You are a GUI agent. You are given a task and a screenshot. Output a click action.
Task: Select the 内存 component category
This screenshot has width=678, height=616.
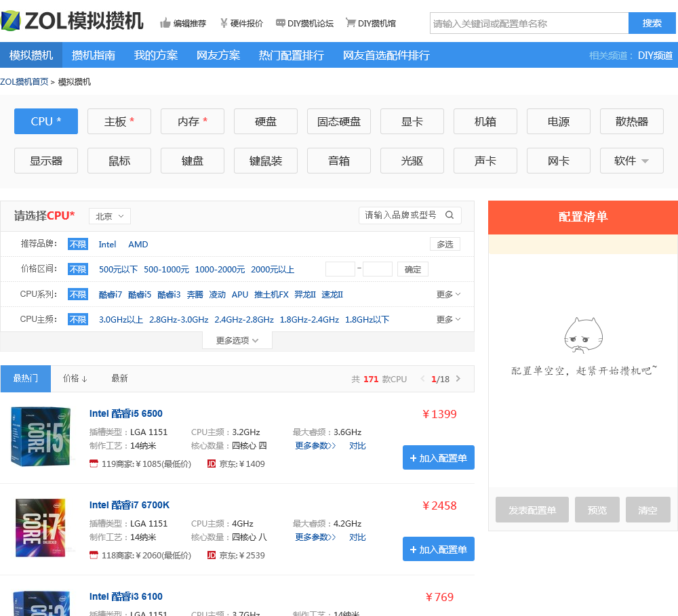coord(193,121)
